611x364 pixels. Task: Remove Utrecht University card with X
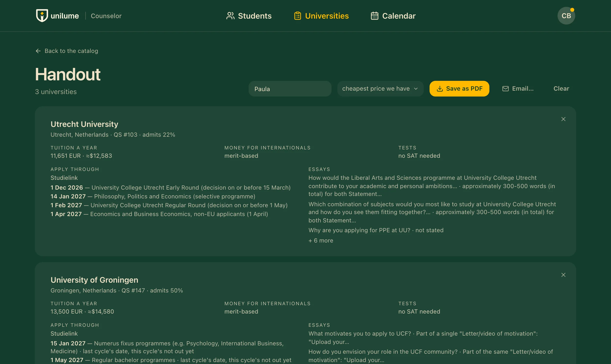click(563, 119)
